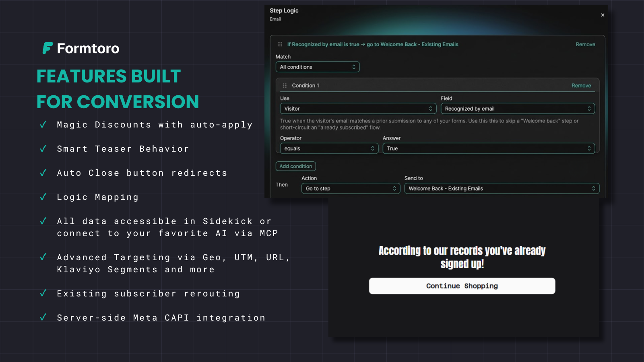Click the 'Step Logic' dialog title
The width and height of the screenshot is (644, 362).
tap(284, 10)
